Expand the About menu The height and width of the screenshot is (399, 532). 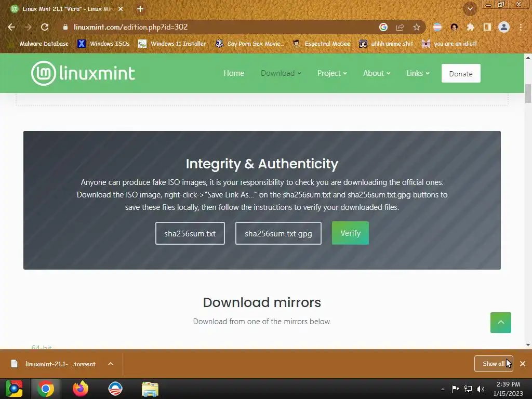point(377,73)
